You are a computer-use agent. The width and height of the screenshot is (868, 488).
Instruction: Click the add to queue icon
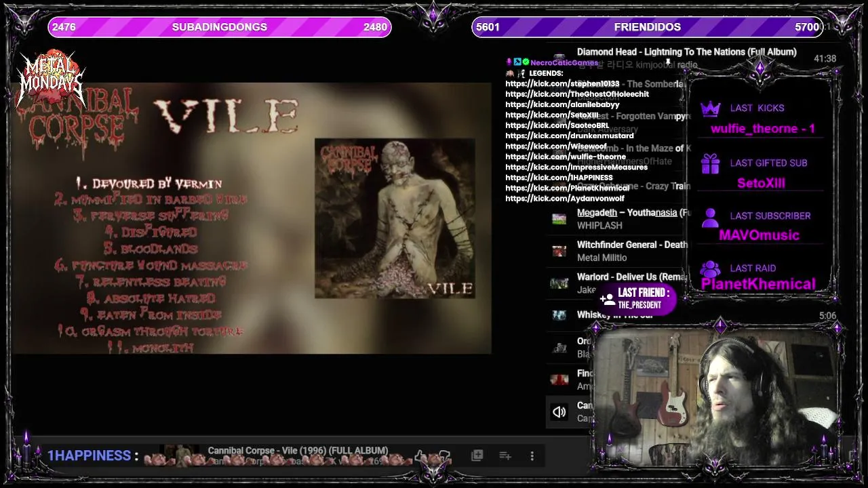pos(505,455)
